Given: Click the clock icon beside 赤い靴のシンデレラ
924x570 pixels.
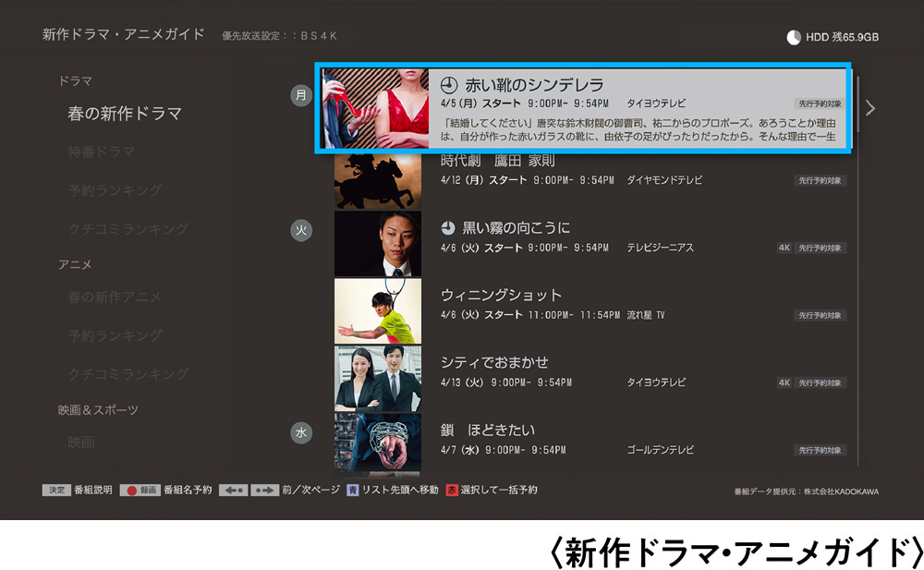Looking at the screenshot, I should tap(450, 85).
